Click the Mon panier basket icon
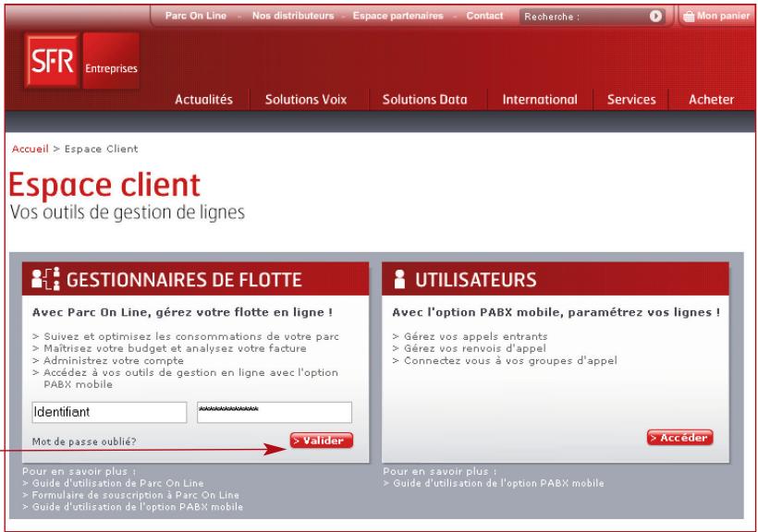 [x=689, y=17]
